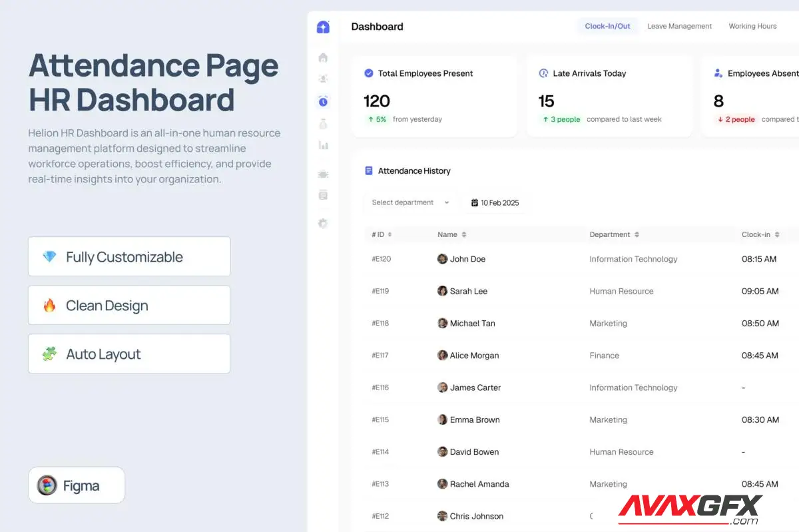799x532 pixels.
Task: Click John Doe's avatar photo
Action: [x=442, y=259]
